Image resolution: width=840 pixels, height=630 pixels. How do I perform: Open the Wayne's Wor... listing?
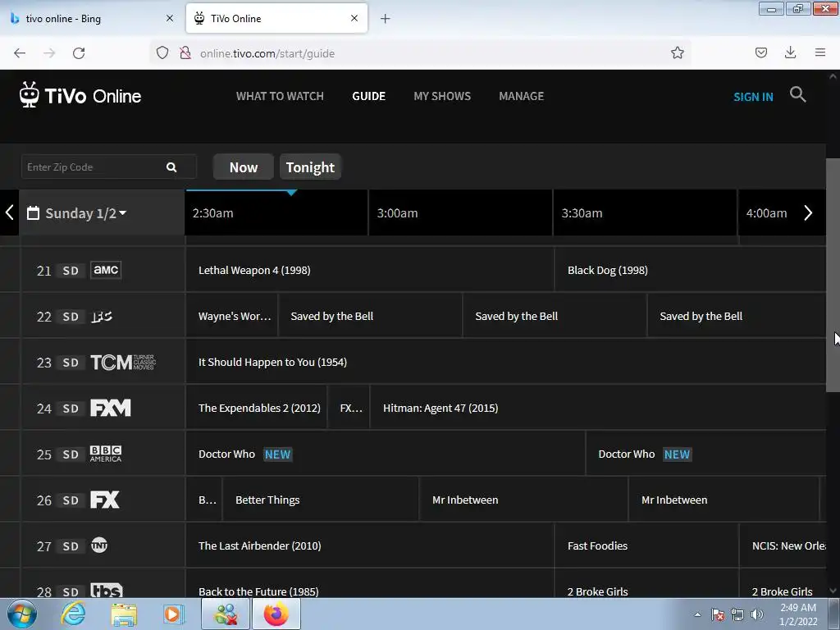[x=231, y=316]
